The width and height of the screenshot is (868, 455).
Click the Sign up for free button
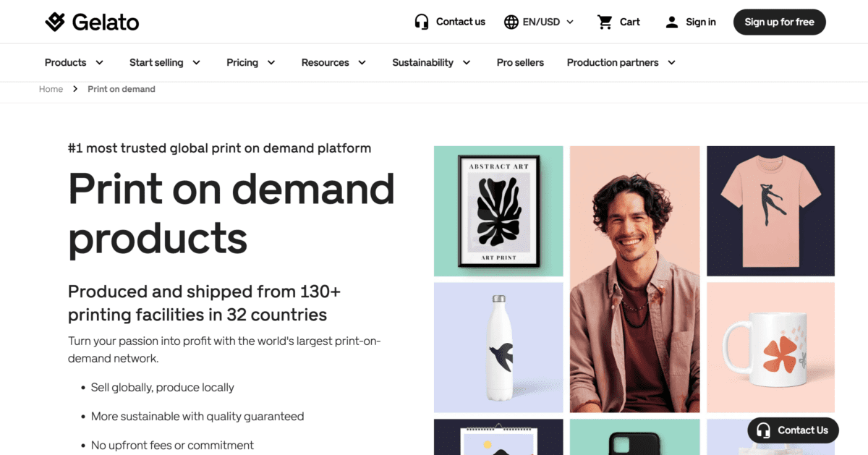tap(779, 22)
